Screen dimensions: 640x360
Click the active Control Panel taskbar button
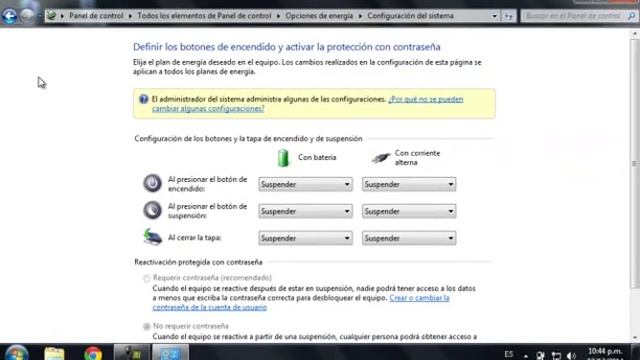click(x=171, y=353)
